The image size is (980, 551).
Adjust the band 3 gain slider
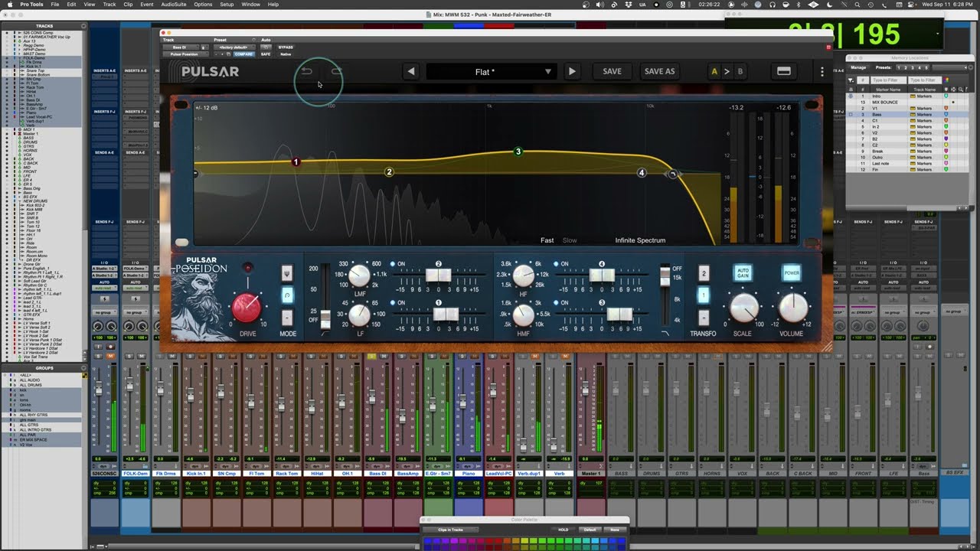pos(621,315)
